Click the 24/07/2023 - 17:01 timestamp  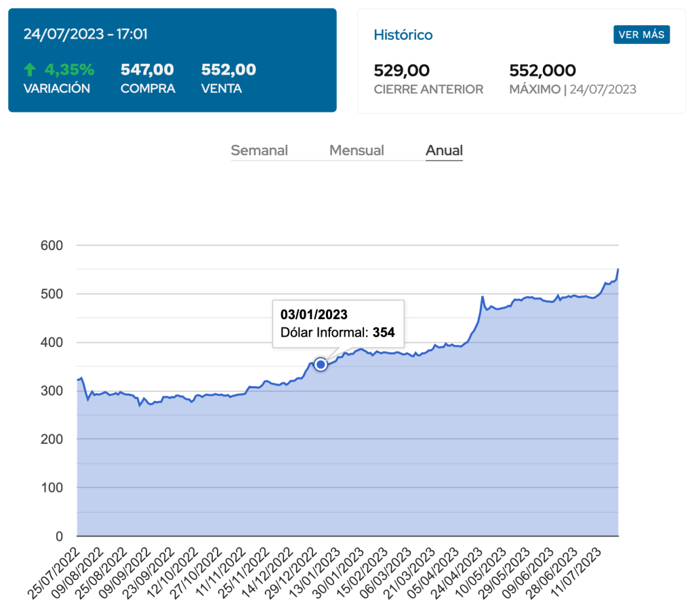(85, 35)
